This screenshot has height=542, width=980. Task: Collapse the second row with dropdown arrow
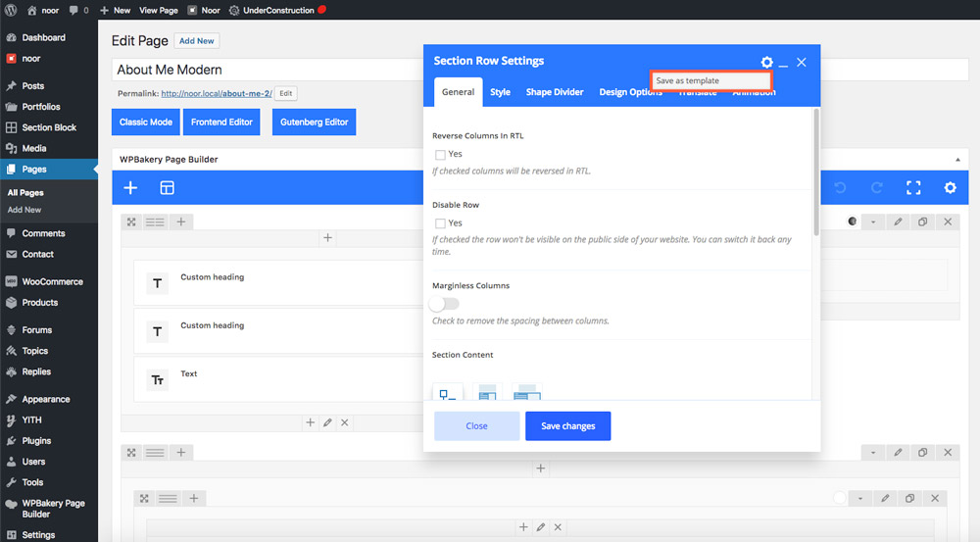tap(873, 452)
